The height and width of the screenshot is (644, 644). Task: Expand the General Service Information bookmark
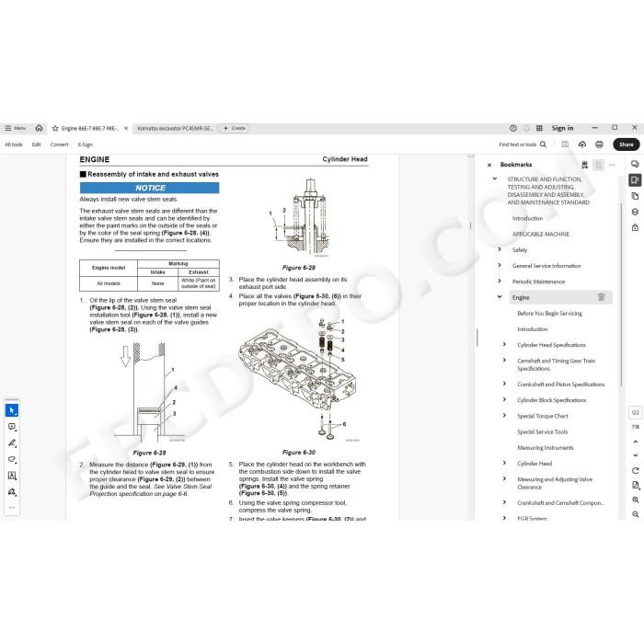click(x=500, y=265)
